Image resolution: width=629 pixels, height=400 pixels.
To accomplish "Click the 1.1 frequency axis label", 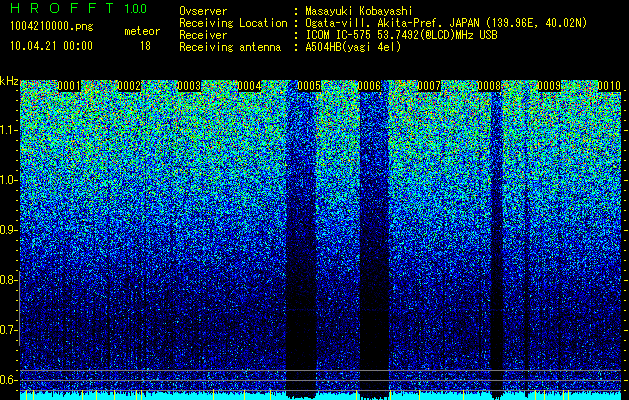I will click(9, 130).
